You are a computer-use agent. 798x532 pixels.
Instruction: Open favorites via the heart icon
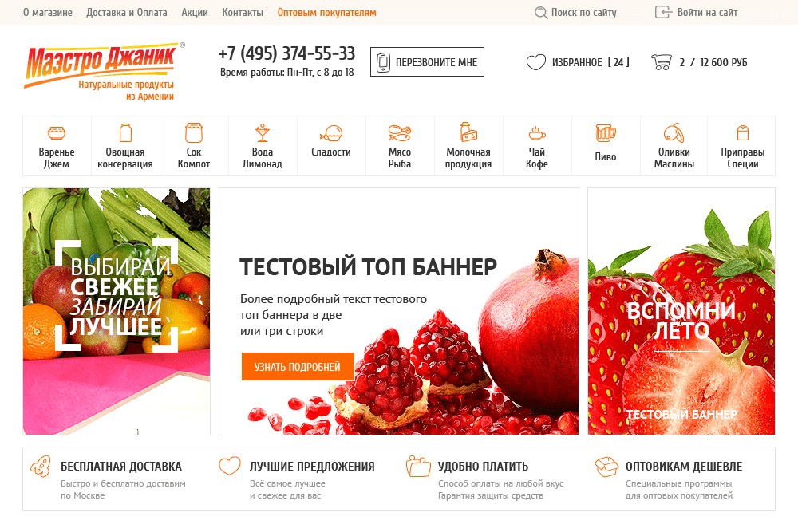[x=536, y=62]
